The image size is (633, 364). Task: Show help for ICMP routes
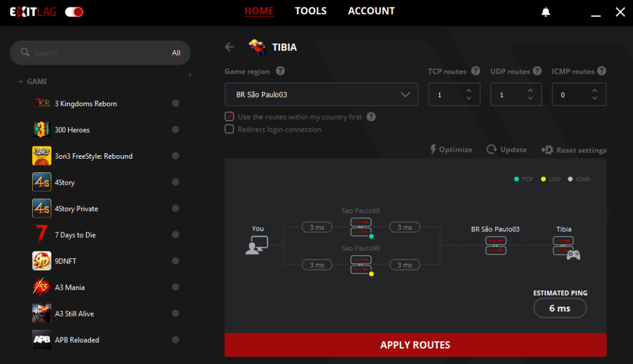pyautogui.click(x=601, y=71)
